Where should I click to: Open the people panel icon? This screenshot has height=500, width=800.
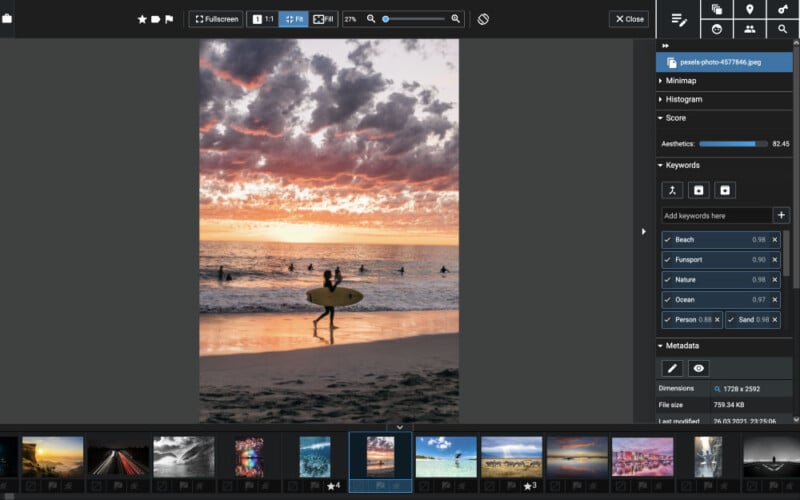coord(749,29)
